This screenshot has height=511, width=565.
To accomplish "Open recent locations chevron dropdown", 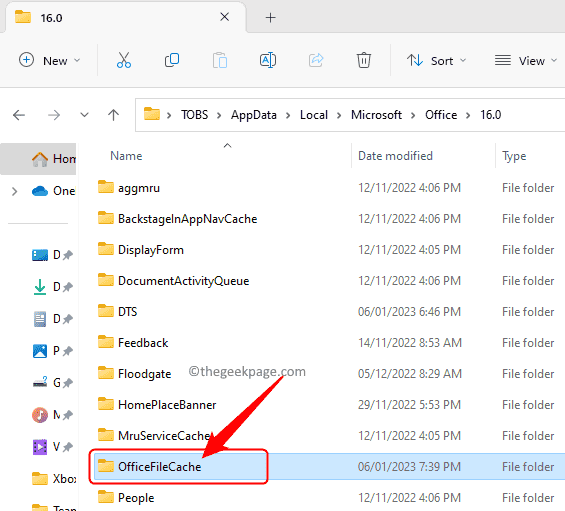I will click(84, 115).
